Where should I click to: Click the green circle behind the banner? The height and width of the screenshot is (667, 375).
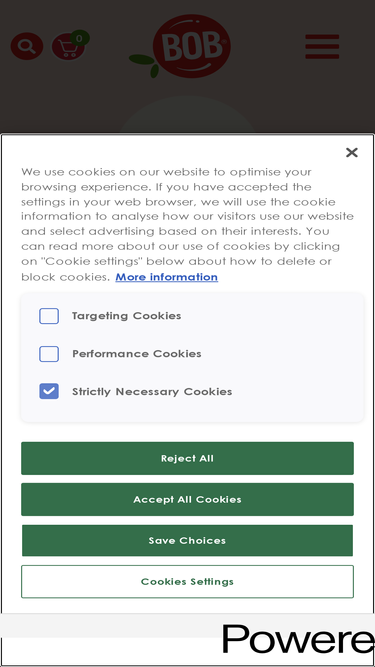click(x=188, y=114)
